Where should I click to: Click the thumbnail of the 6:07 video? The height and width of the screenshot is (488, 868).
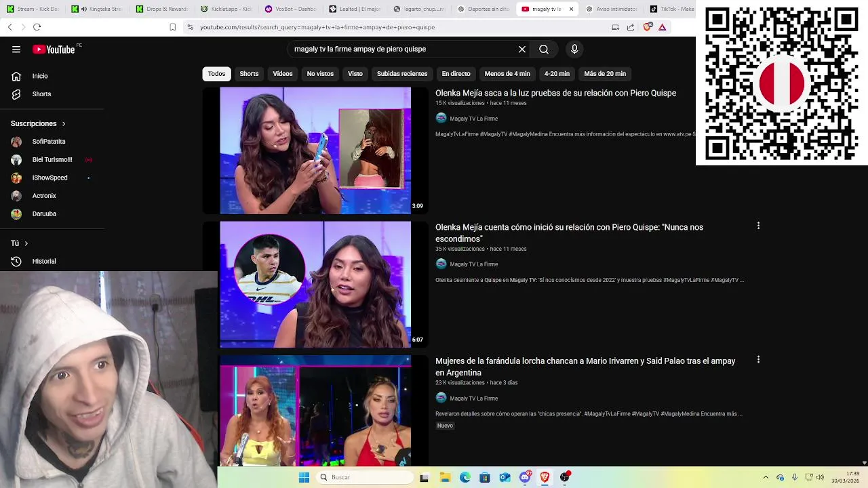coord(315,285)
